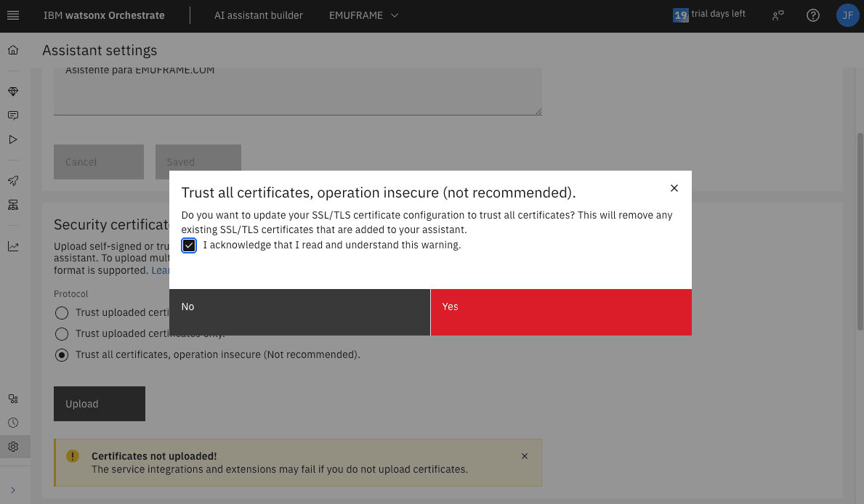Screen dimensions: 864x504
Task: Click the diamond icon in sidebar
Action: pyautogui.click(x=13, y=92)
